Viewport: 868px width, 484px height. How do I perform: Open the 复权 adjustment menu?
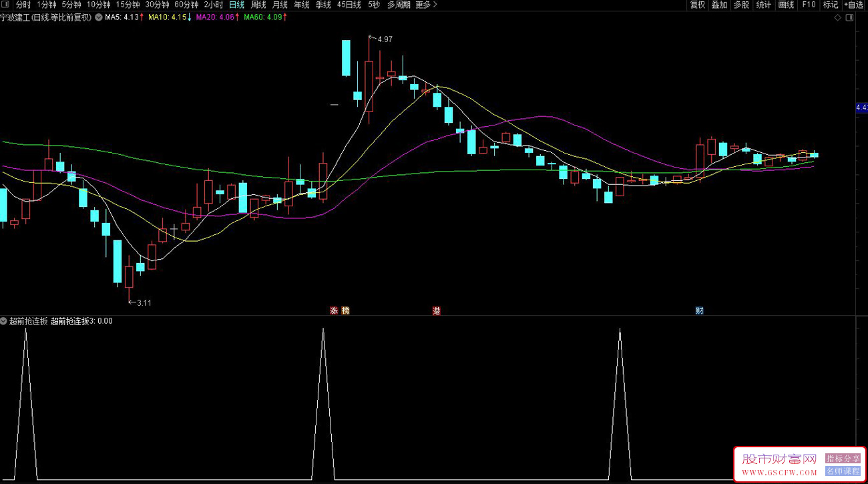698,5
